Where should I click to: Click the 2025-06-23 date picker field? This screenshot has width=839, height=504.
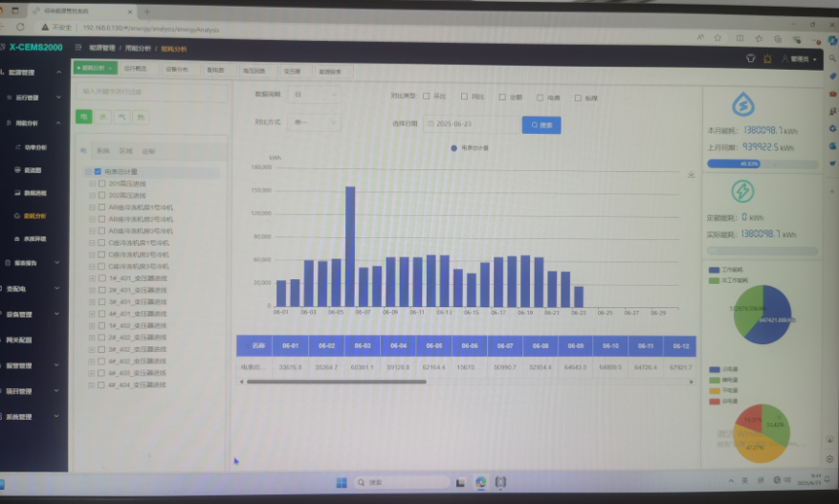tap(469, 124)
